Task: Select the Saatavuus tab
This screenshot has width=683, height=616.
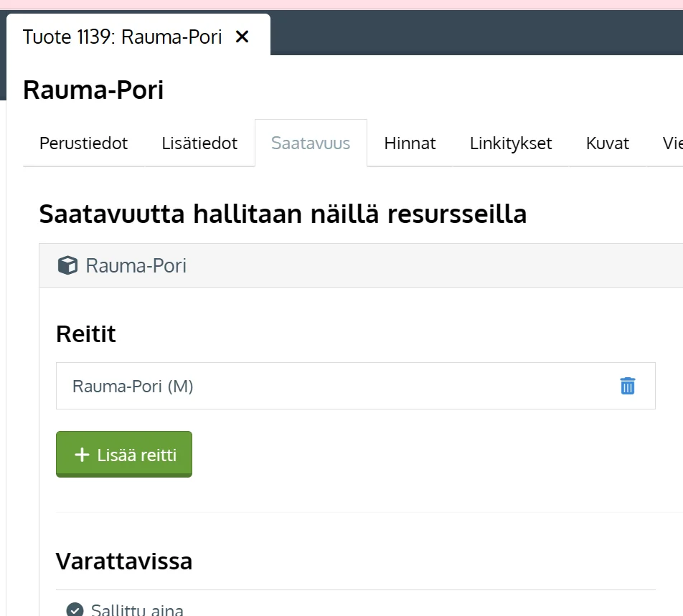Action: point(311,143)
